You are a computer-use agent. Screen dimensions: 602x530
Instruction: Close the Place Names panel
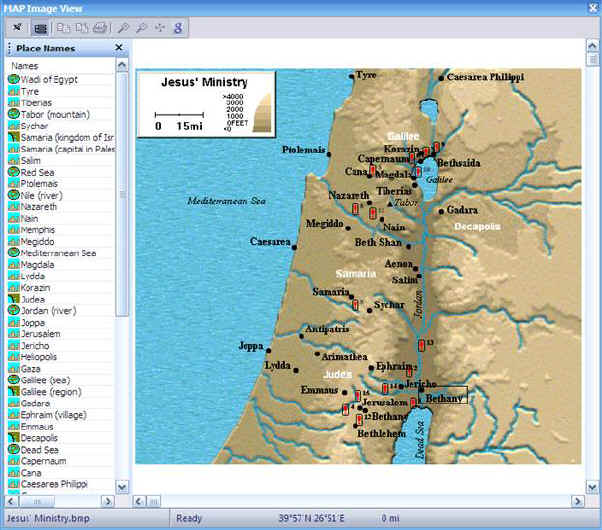(119, 47)
